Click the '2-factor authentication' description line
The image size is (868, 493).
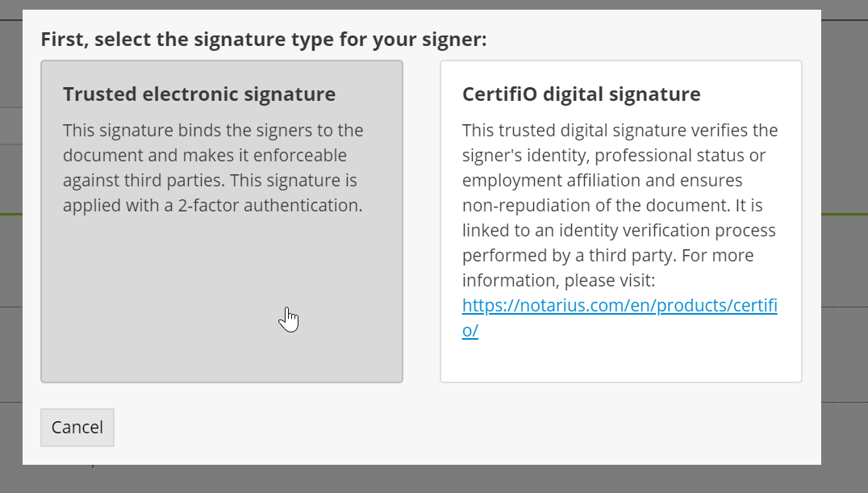(x=212, y=205)
